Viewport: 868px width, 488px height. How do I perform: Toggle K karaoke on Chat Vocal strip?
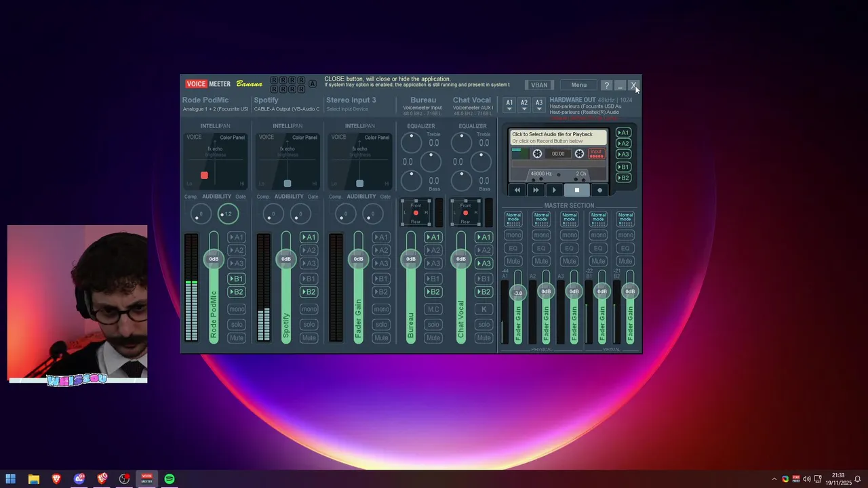484,309
